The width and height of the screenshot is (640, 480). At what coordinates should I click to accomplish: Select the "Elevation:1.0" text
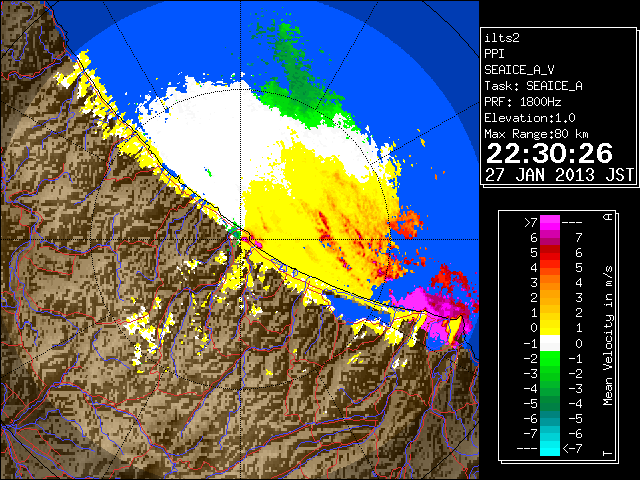point(530,118)
